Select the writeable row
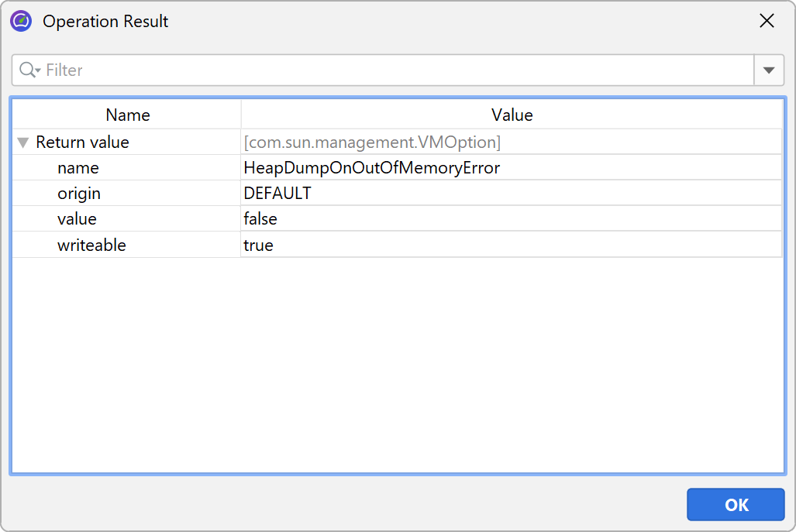Image resolution: width=796 pixels, height=532 pixels. [x=91, y=245]
